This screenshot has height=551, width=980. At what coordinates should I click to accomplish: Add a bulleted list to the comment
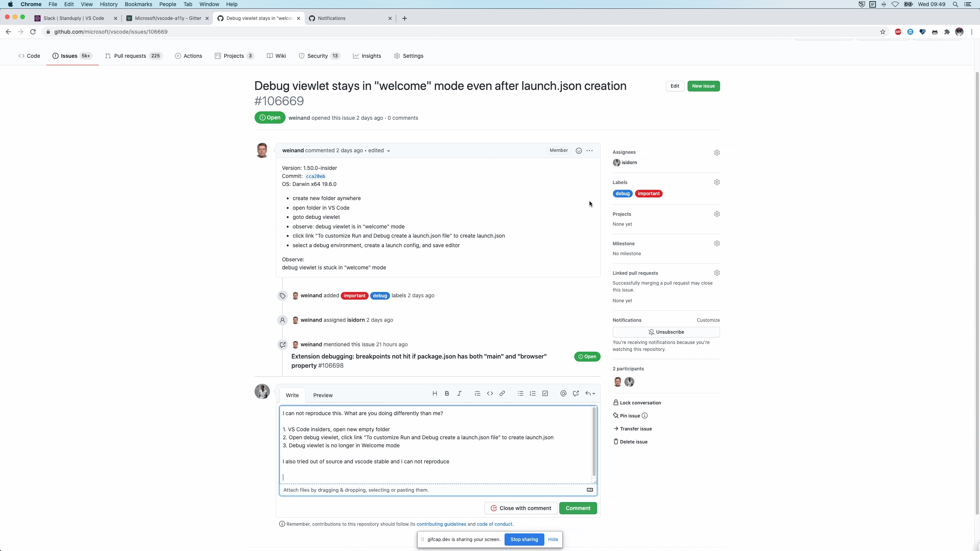pyautogui.click(x=520, y=394)
